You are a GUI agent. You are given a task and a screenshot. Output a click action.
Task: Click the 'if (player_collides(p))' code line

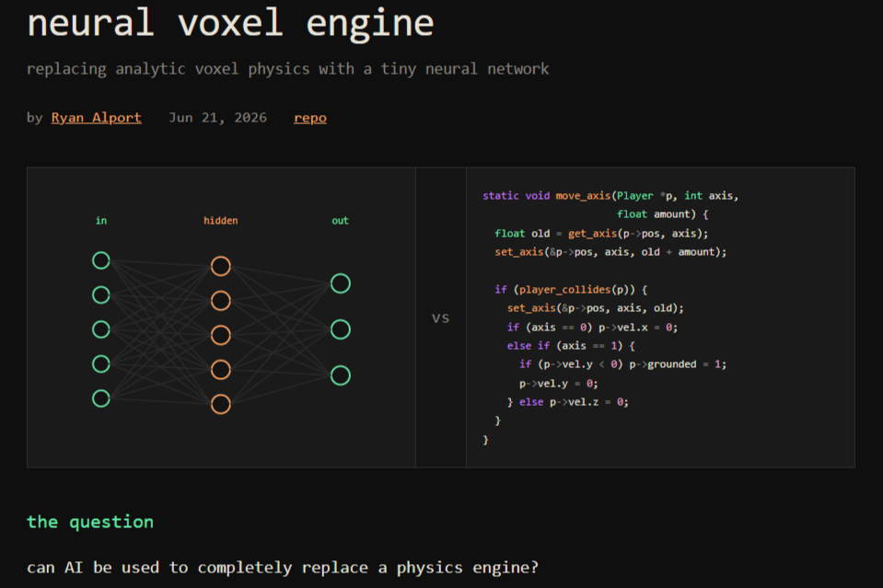(x=571, y=290)
